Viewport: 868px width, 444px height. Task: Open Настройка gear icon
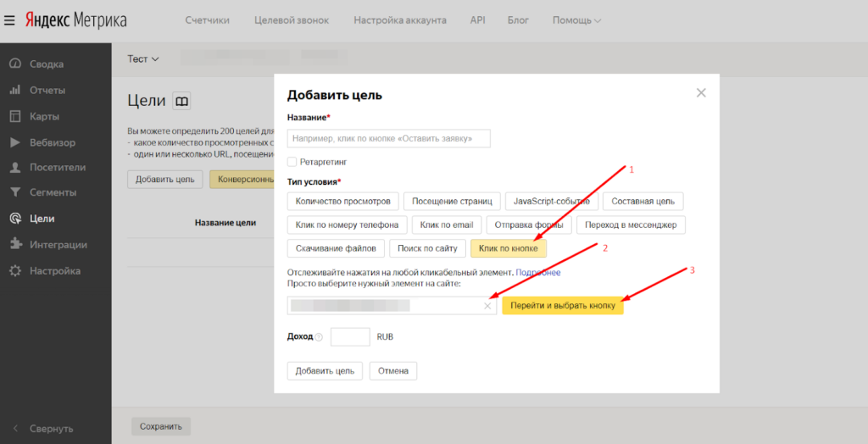(14, 271)
